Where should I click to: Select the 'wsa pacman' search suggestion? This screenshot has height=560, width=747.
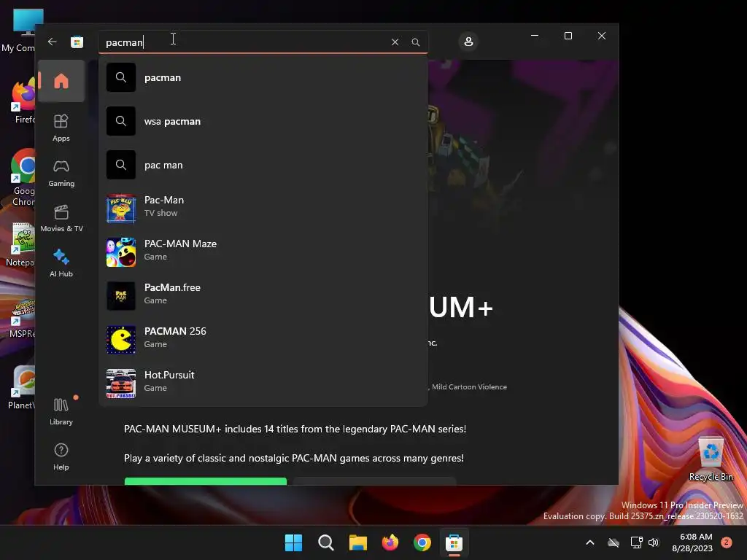[x=263, y=121]
